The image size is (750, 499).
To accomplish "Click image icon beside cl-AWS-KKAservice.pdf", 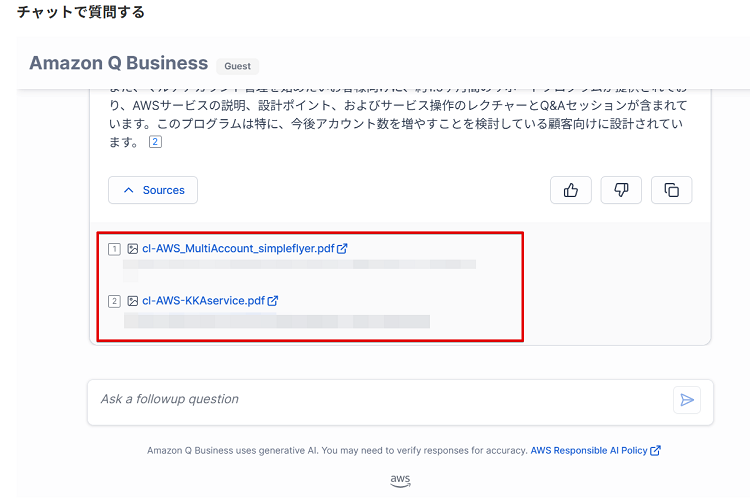I will pos(132,301).
